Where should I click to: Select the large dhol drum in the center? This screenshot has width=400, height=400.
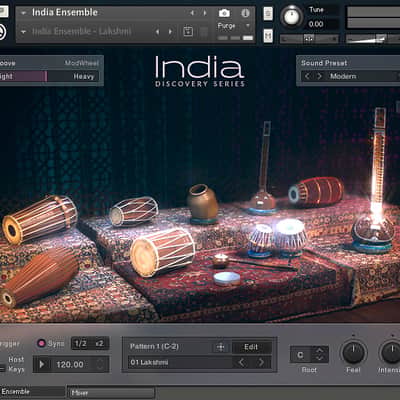point(162,252)
